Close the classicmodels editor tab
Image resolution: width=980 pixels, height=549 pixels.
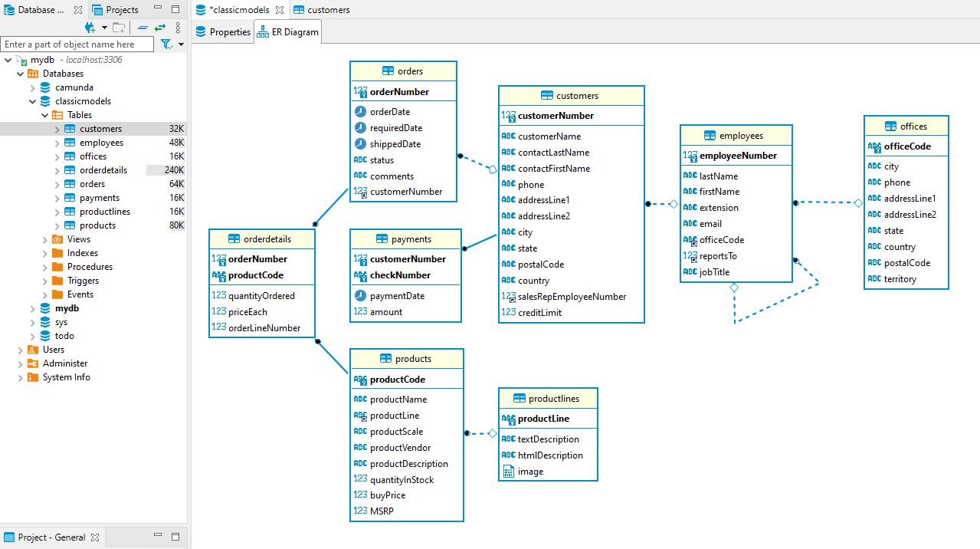pyautogui.click(x=280, y=10)
